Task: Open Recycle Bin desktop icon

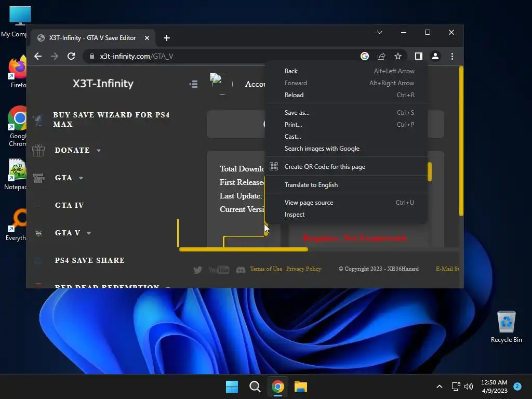Action: point(506,326)
